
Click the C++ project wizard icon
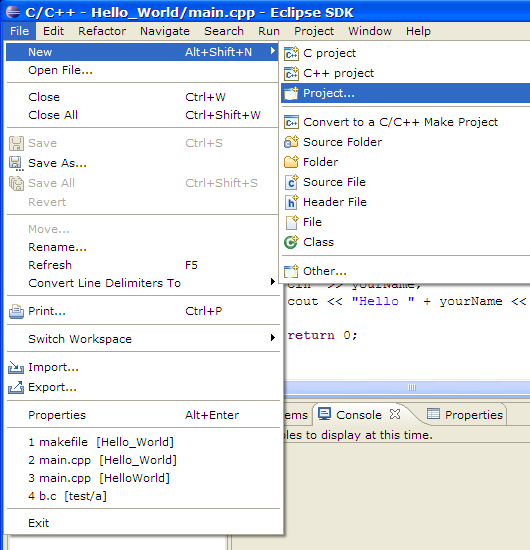(x=291, y=73)
